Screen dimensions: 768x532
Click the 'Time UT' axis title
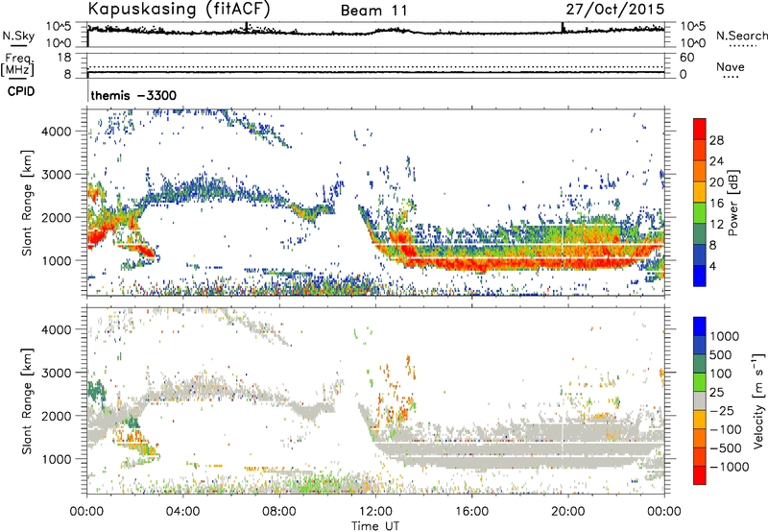coord(375,526)
